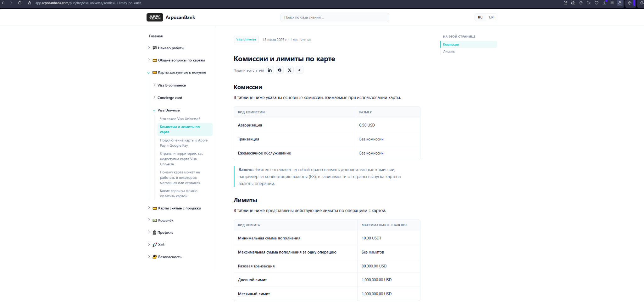Open the browser heart bookmarks icon
Screen dimensions: 644x307
click(x=596, y=3)
